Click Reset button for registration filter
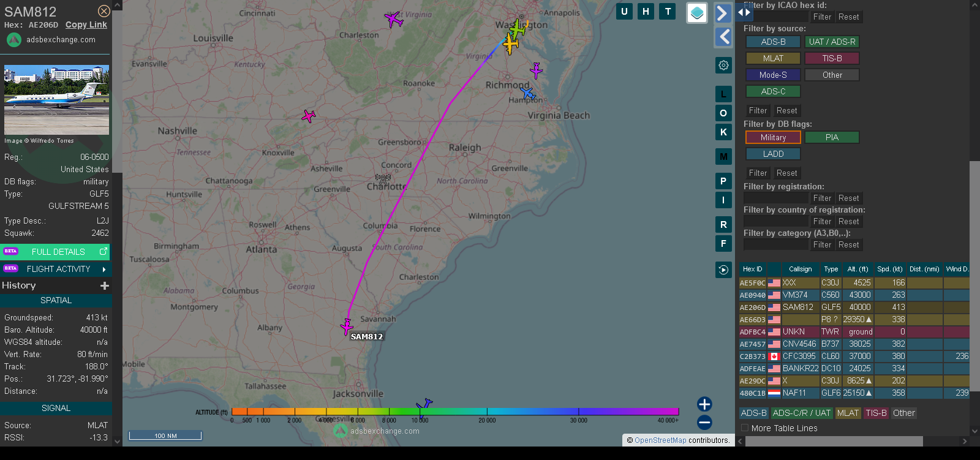This screenshot has height=460, width=980. pyautogui.click(x=848, y=198)
